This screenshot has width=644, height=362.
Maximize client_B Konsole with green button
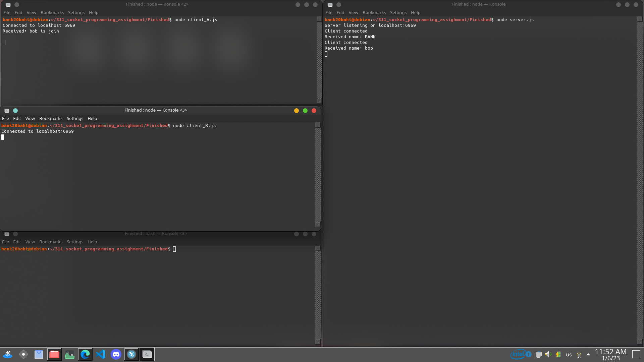click(305, 111)
